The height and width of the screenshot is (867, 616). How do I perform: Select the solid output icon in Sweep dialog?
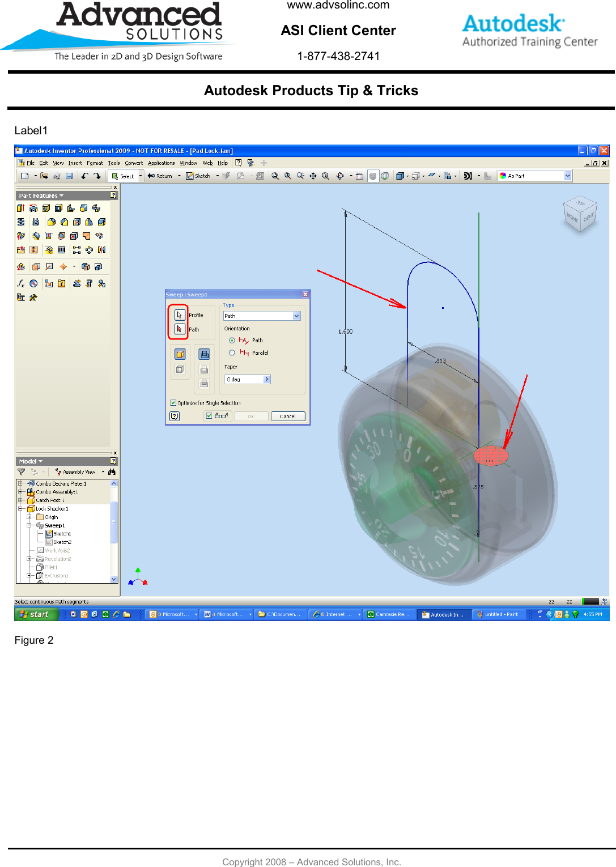[x=180, y=354]
